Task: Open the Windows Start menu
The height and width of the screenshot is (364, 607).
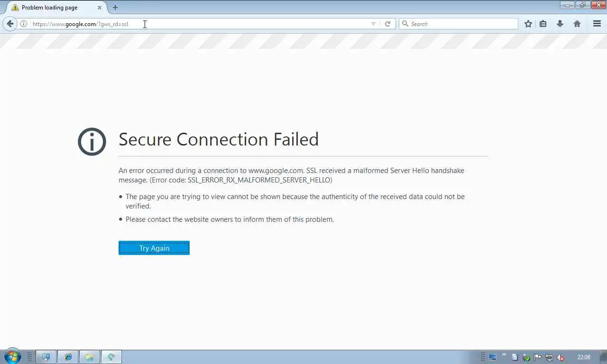Action: point(12,356)
